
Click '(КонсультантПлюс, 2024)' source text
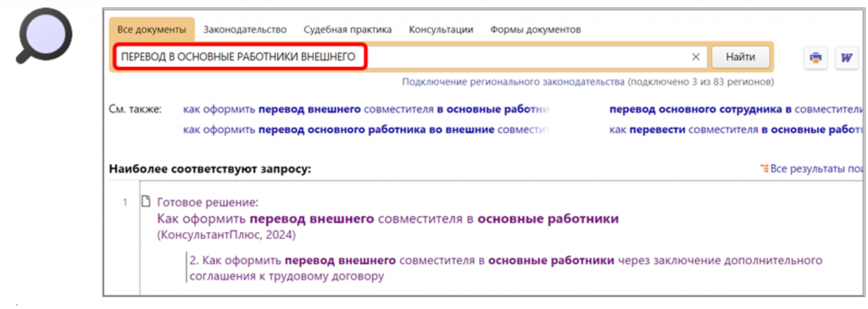click(226, 235)
